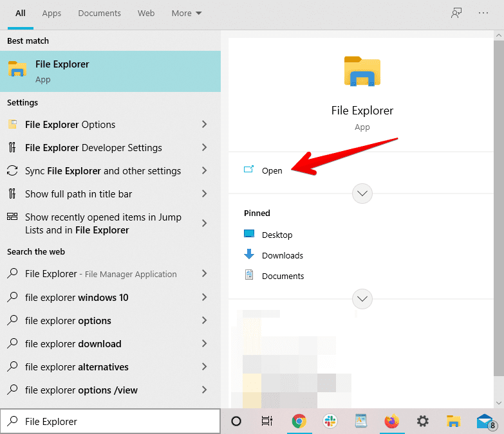
Task: Click the Cortana circle in the taskbar
Action: [x=236, y=421]
